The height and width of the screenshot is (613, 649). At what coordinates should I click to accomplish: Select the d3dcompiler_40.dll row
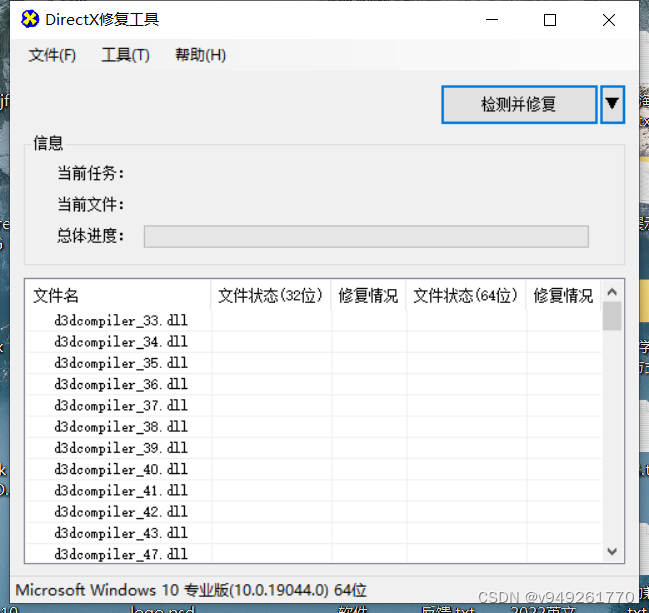[x=314, y=469]
